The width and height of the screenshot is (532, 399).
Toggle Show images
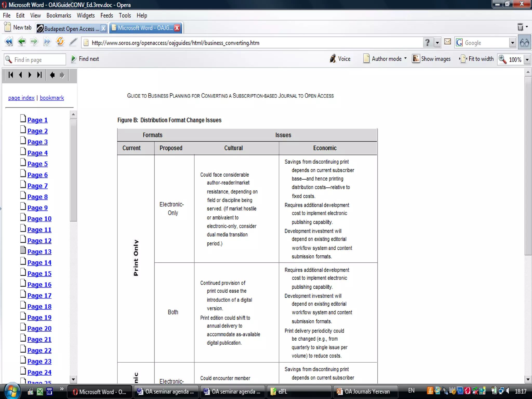[x=431, y=59]
